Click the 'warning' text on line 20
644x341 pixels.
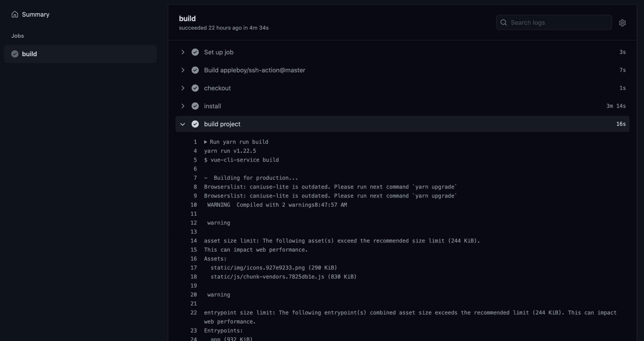tap(219, 295)
